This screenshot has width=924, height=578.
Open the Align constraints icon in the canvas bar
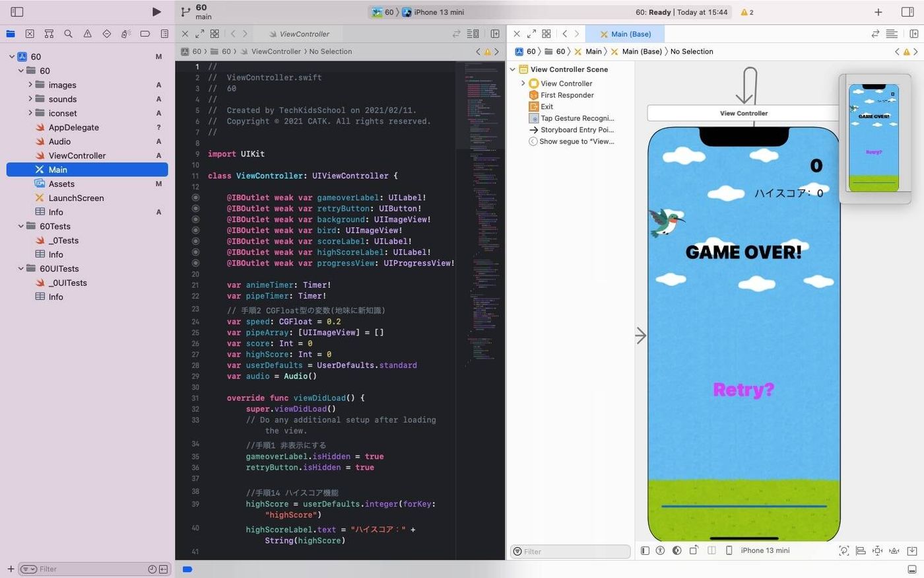(x=861, y=550)
